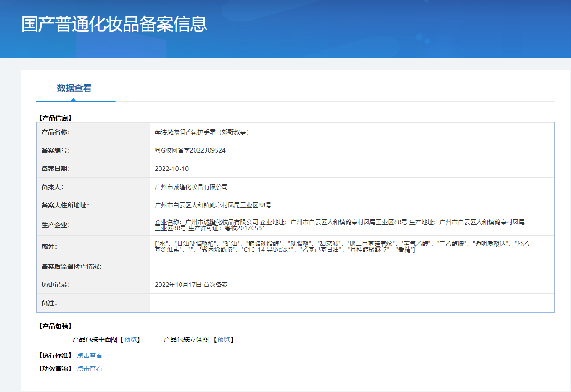Open the 数据查看 tab

74,88
